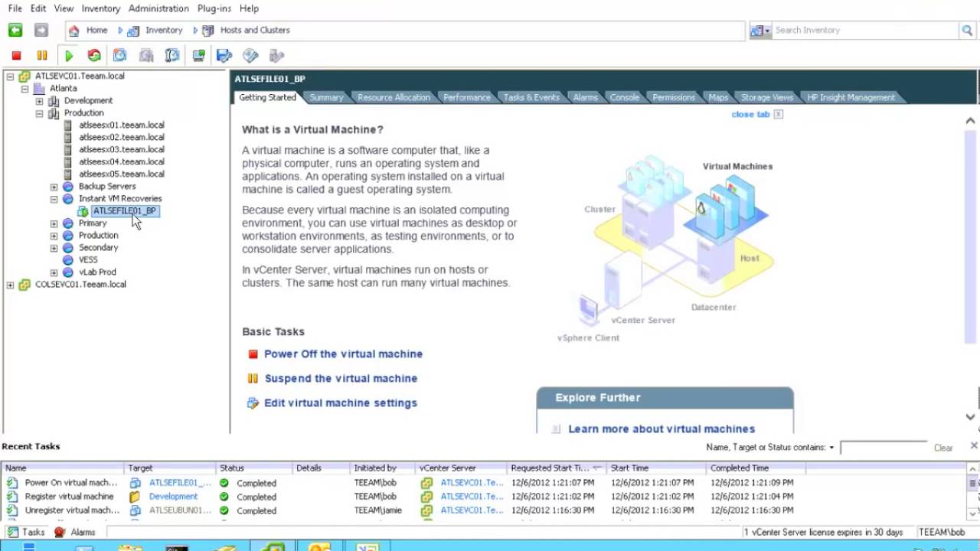The width and height of the screenshot is (980, 551).
Task: Expand the vLab Prod resource pool
Action: [54, 272]
